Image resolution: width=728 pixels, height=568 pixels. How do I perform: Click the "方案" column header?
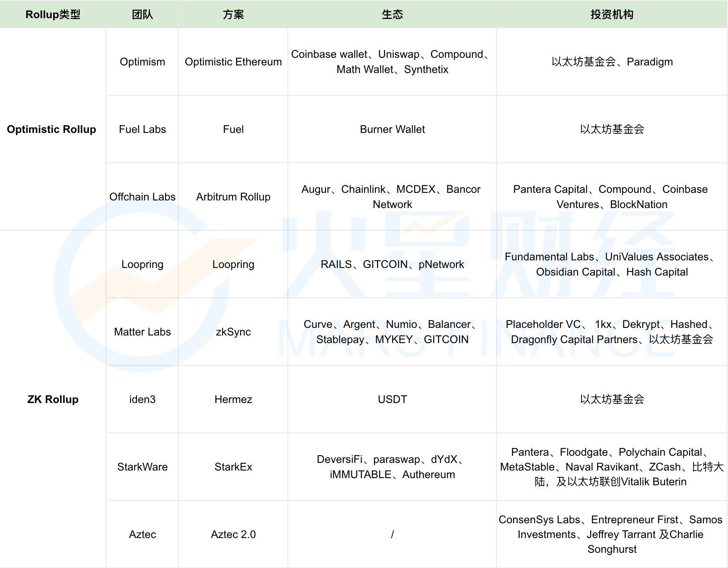(x=233, y=14)
